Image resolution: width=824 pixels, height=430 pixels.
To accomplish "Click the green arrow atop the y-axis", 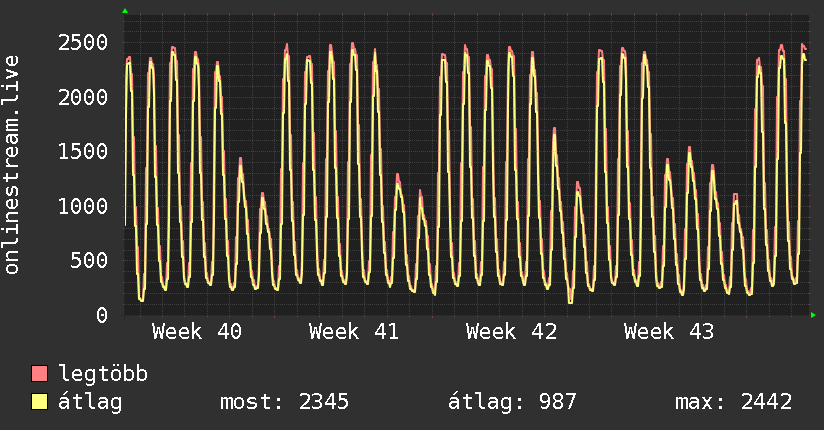I will 125,11.
